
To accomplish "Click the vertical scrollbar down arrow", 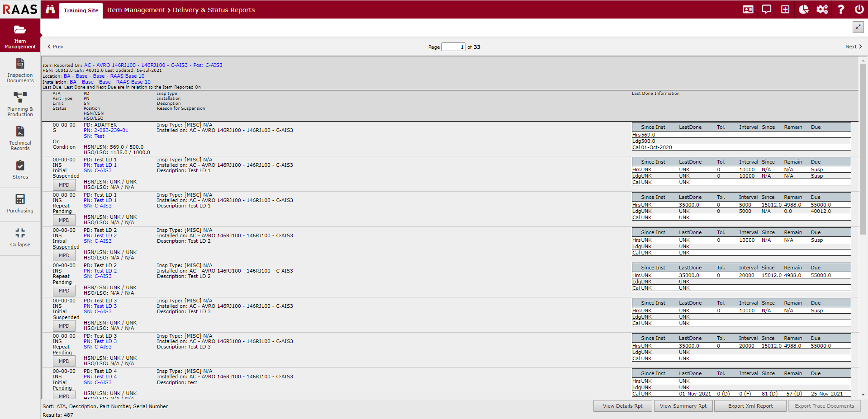I will point(863,395).
